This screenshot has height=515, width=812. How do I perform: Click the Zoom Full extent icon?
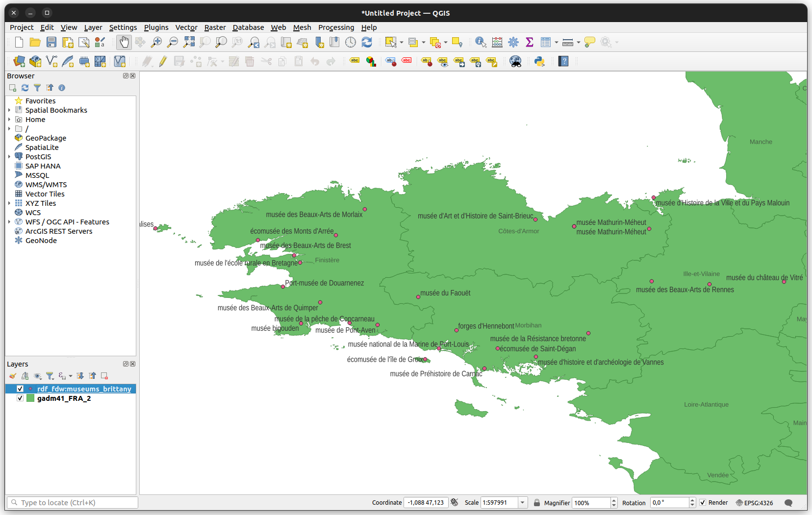coord(189,43)
